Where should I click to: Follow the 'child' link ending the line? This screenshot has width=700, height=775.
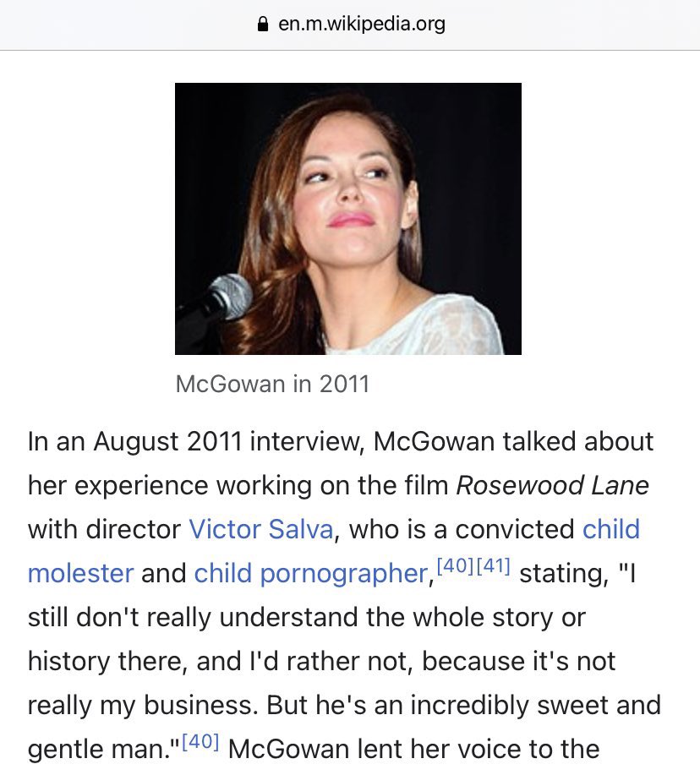point(611,529)
